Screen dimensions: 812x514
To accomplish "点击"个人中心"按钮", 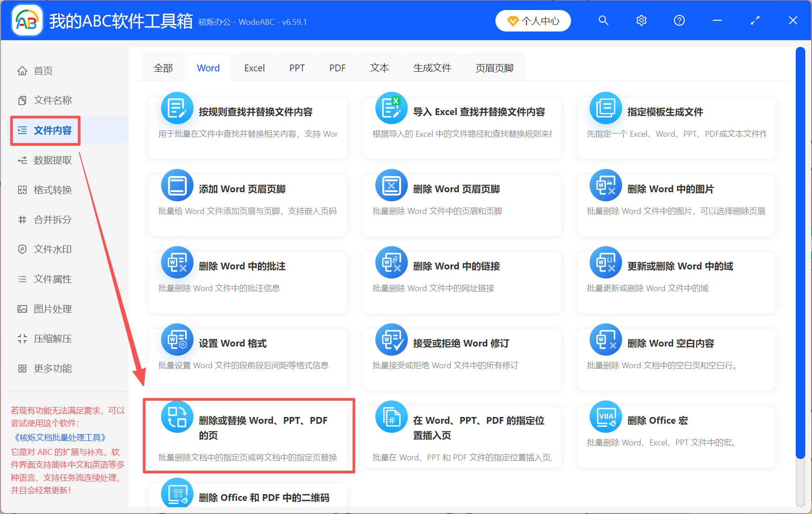I will tap(533, 20).
